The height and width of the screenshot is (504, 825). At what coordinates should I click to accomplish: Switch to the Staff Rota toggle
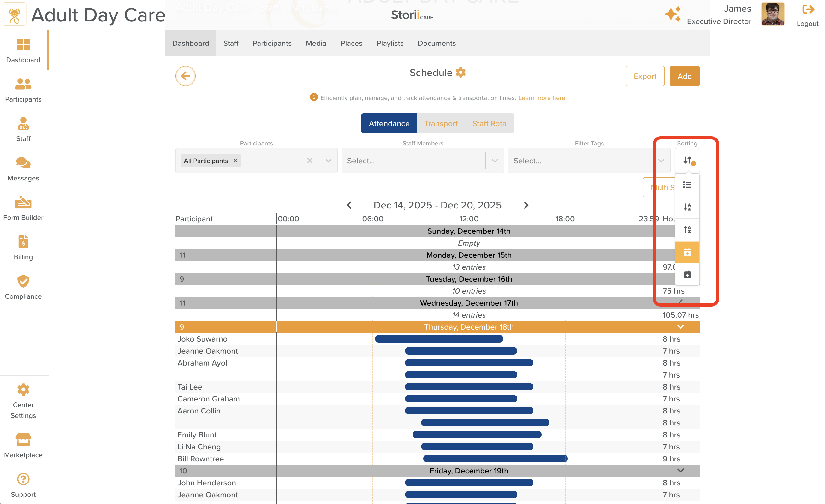(x=489, y=124)
